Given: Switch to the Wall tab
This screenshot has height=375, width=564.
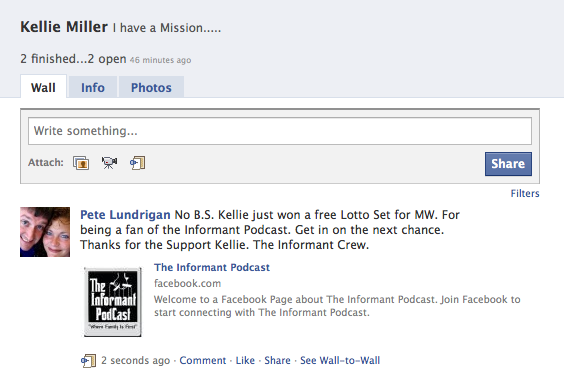Looking at the screenshot, I should click(x=43, y=87).
